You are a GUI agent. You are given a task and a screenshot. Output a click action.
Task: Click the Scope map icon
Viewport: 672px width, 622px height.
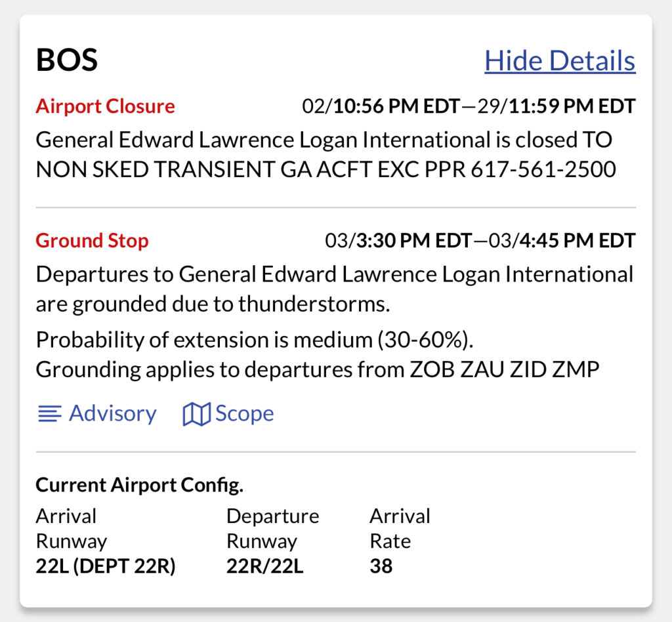[196, 414]
